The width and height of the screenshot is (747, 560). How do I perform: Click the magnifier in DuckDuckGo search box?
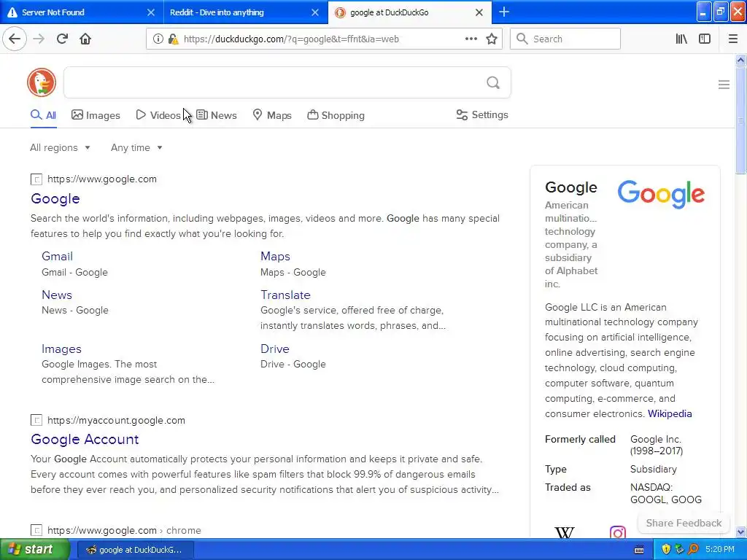point(493,83)
